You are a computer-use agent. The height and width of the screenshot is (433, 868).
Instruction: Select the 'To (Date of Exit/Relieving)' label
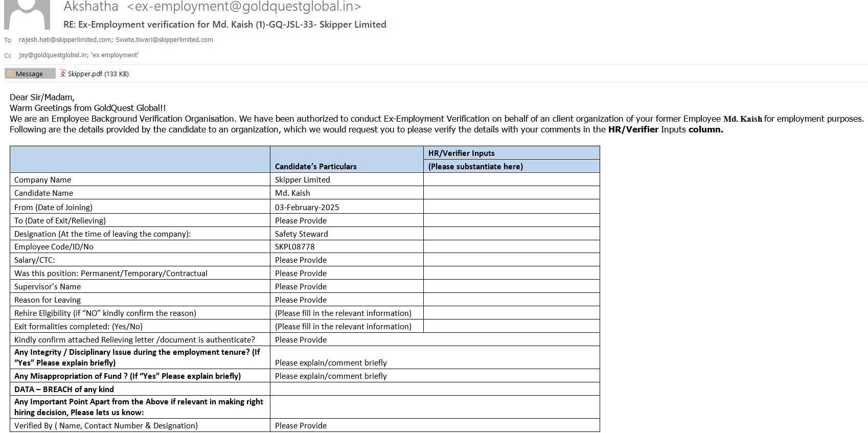[60, 220]
